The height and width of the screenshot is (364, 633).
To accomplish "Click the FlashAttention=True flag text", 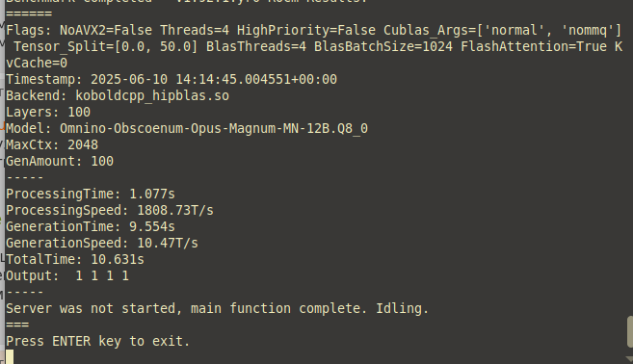I will [x=534, y=47].
